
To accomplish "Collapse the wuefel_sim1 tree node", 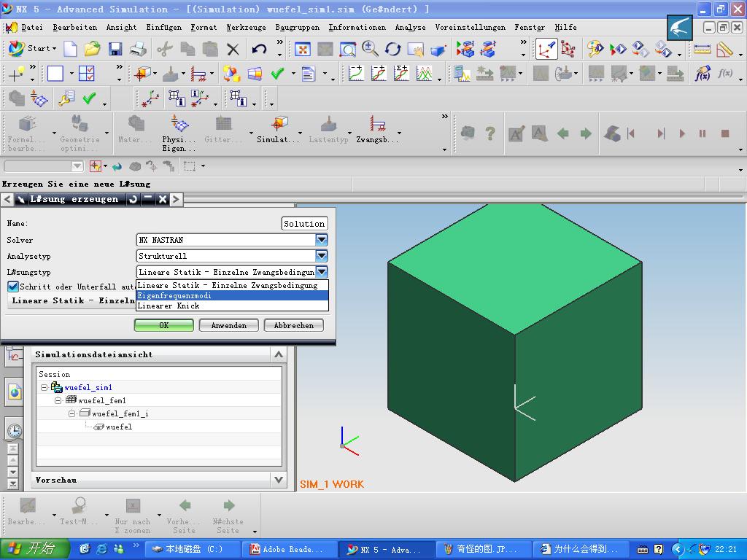I will click(44, 388).
